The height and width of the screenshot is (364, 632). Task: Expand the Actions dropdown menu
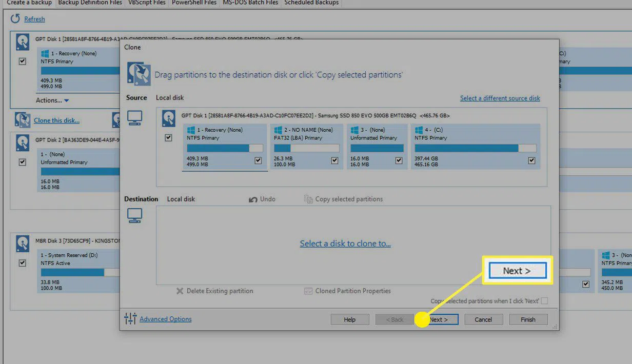pos(52,100)
